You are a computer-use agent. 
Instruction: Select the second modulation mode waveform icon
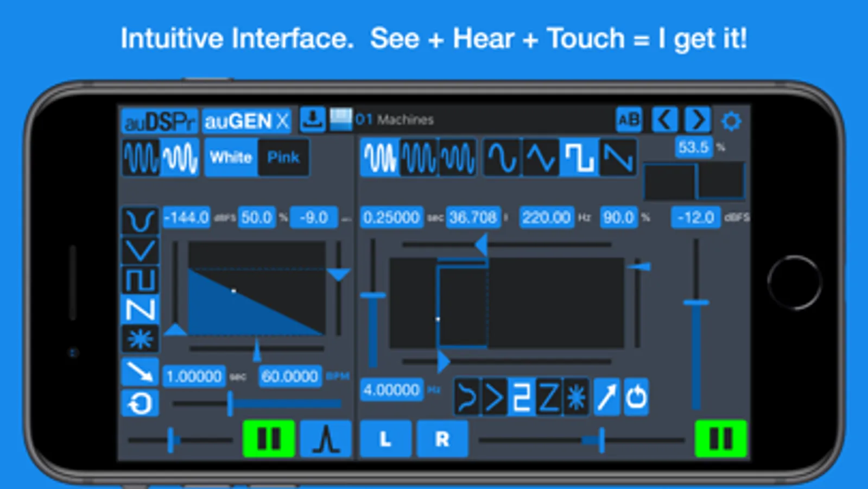tap(419, 158)
